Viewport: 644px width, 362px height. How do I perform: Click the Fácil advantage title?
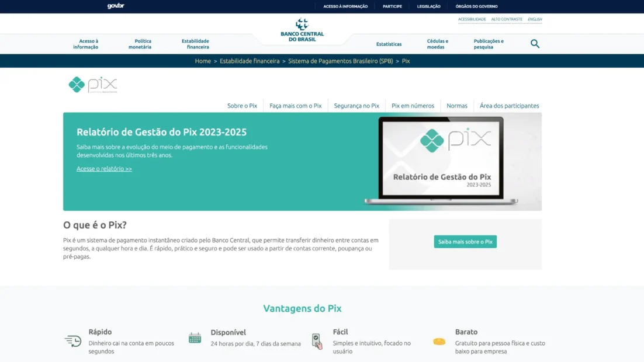point(341,332)
